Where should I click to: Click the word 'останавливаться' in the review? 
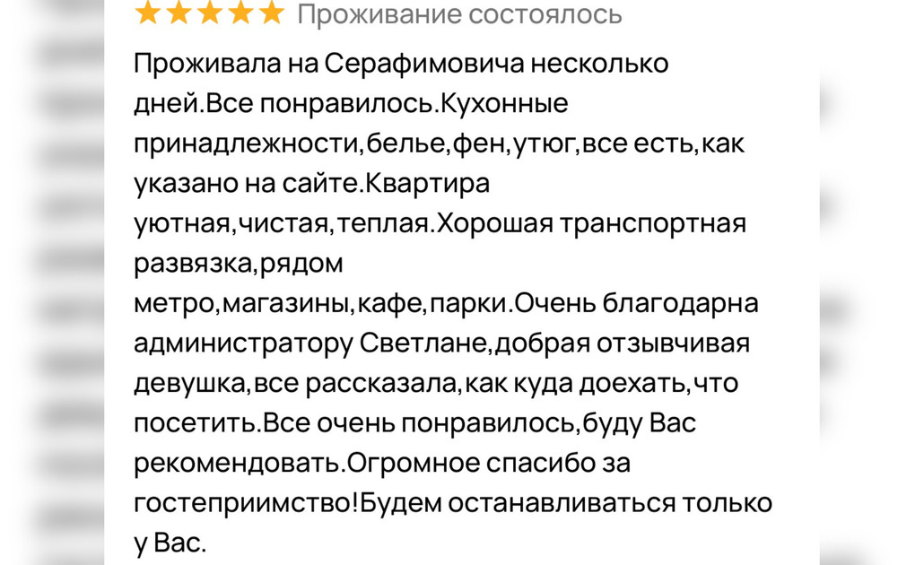(x=562, y=504)
